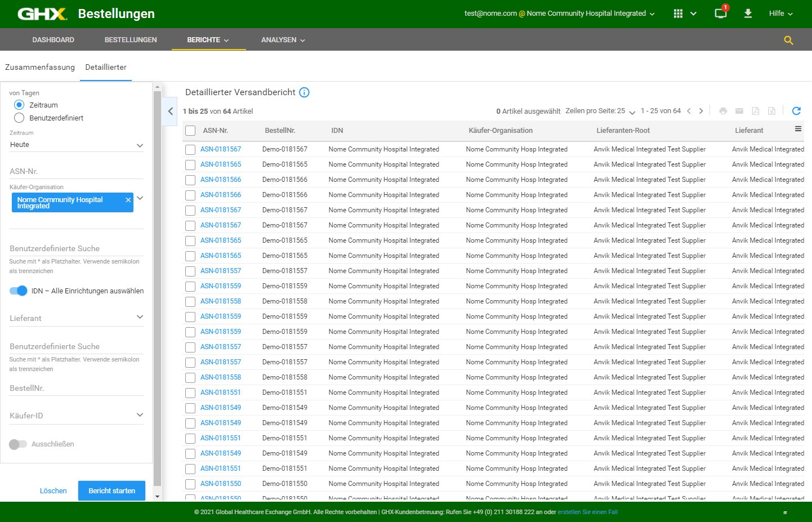Open the Hilfe dropdown menu
Screen dimensions: 812x522
tap(780, 14)
